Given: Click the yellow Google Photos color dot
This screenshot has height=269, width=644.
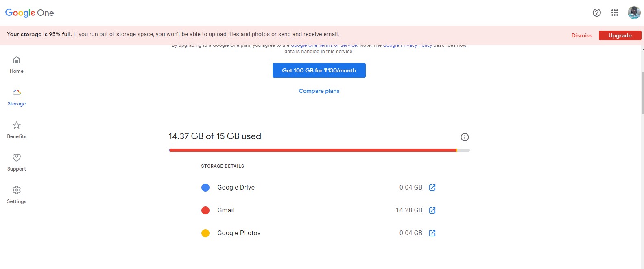Looking at the screenshot, I should 205,233.
